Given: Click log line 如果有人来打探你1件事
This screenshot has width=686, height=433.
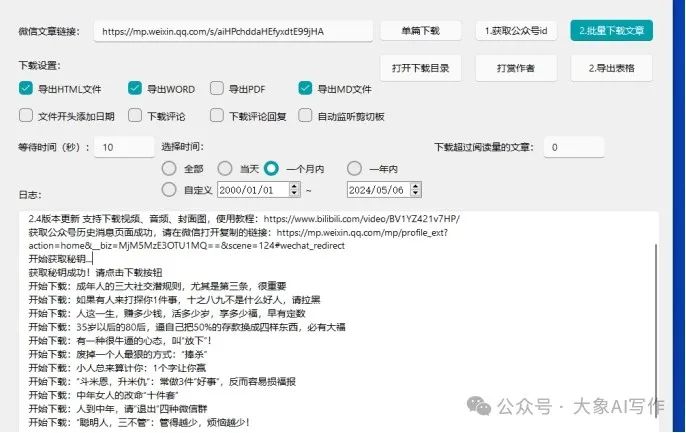Looking at the screenshot, I should coord(175,300).
